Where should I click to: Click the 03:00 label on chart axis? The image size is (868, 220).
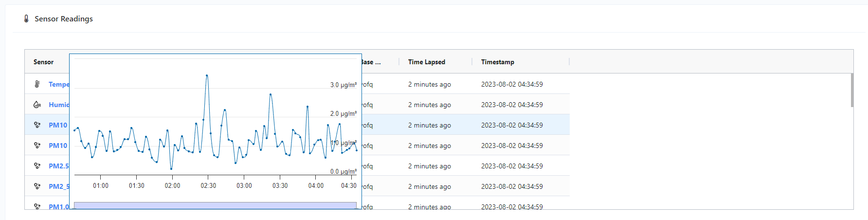click(244, 186)
